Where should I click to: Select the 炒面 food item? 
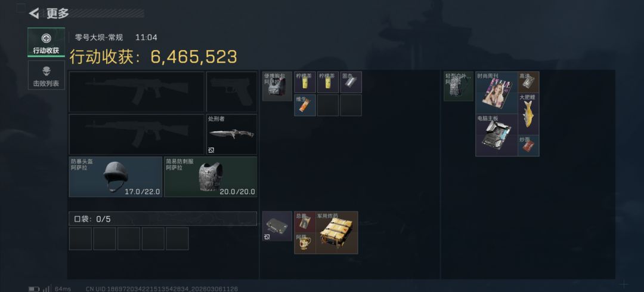point(528,146)
